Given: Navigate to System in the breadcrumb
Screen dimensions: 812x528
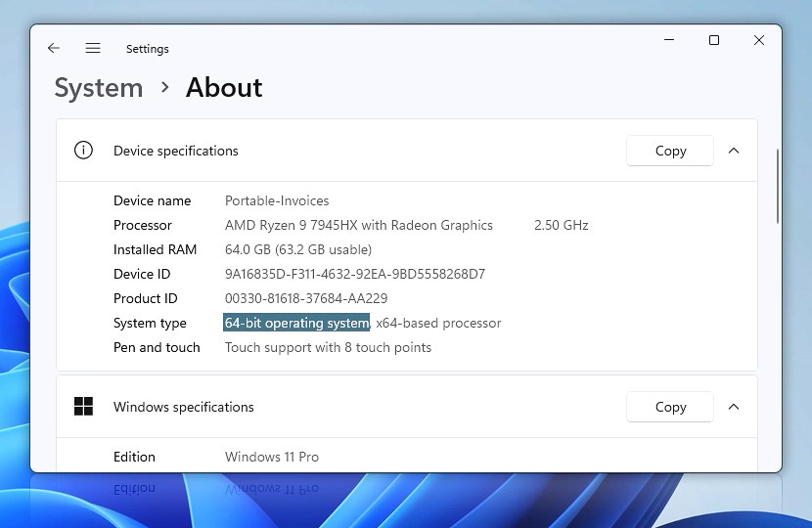Looking at the screenshot, I should pyautogui.click(x=99, y=87).
